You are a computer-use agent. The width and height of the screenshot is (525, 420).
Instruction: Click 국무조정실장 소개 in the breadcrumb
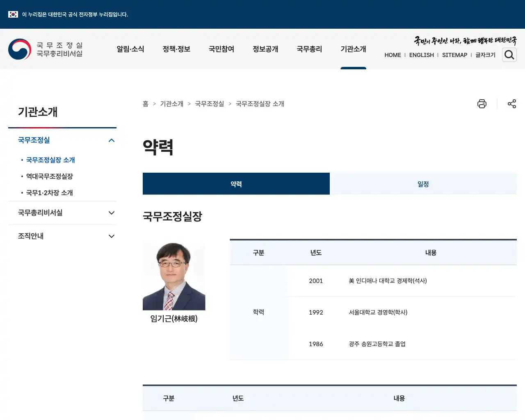(x=260, y=104)
